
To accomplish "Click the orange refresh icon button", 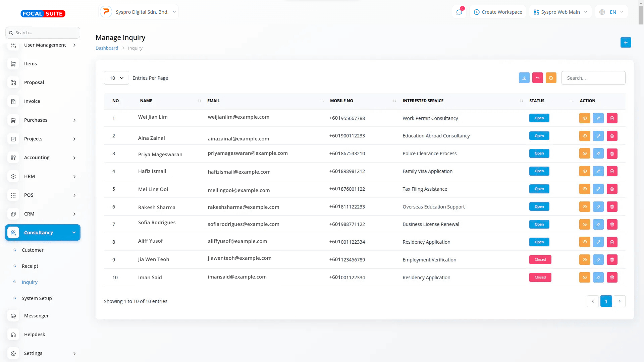I will (551, 78).
